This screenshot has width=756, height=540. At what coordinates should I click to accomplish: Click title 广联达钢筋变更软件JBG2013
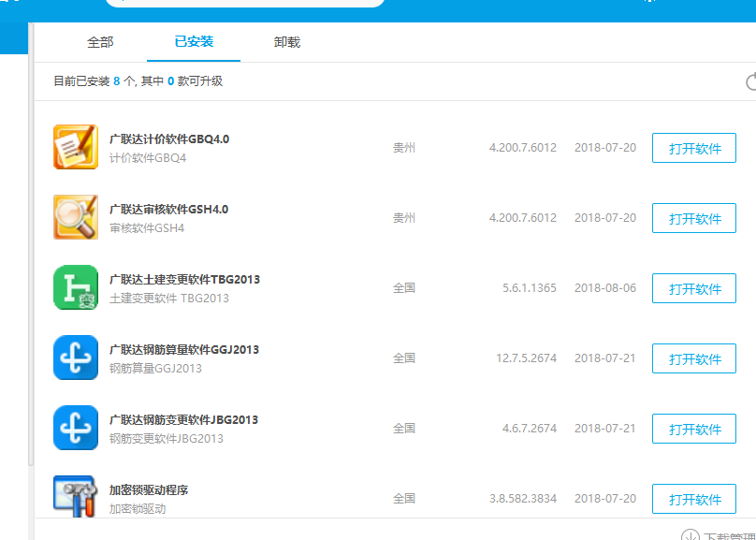coord(183,420)
